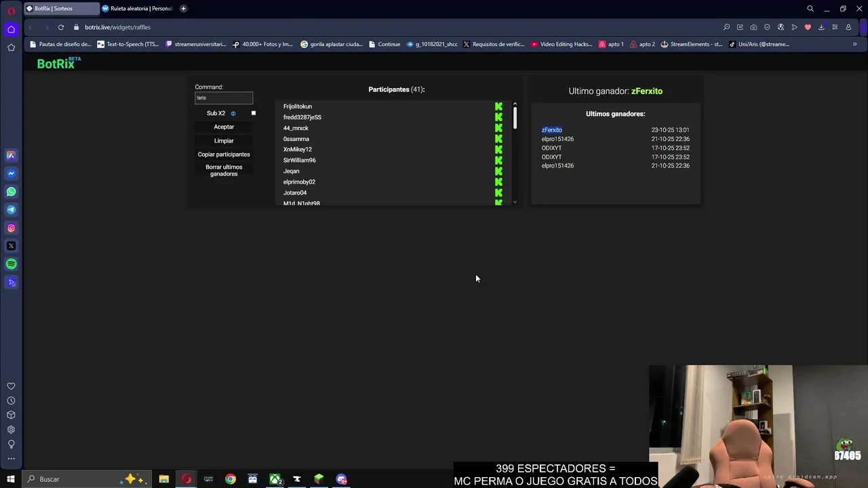
Task: Open Opera start page home icon
Action: point(11,29)
